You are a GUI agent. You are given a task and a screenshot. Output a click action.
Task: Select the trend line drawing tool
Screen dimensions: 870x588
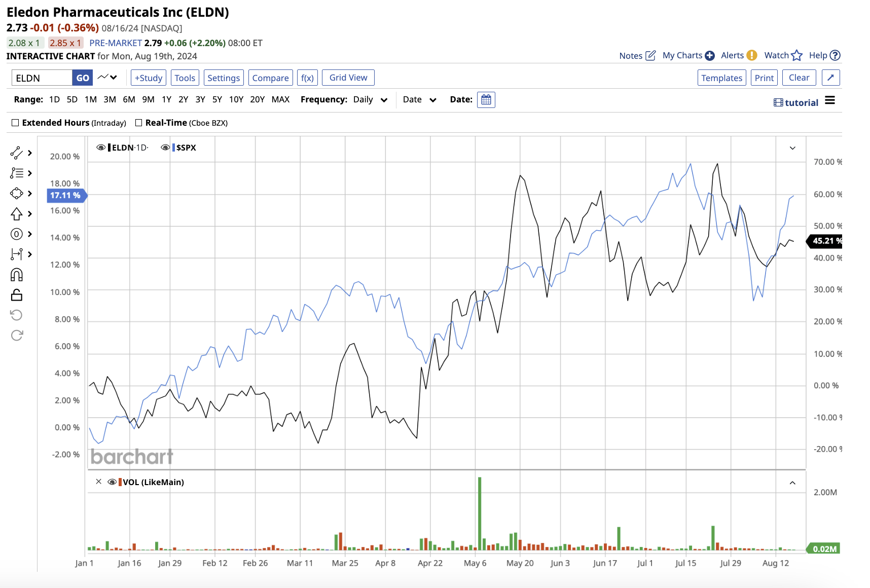16,153
